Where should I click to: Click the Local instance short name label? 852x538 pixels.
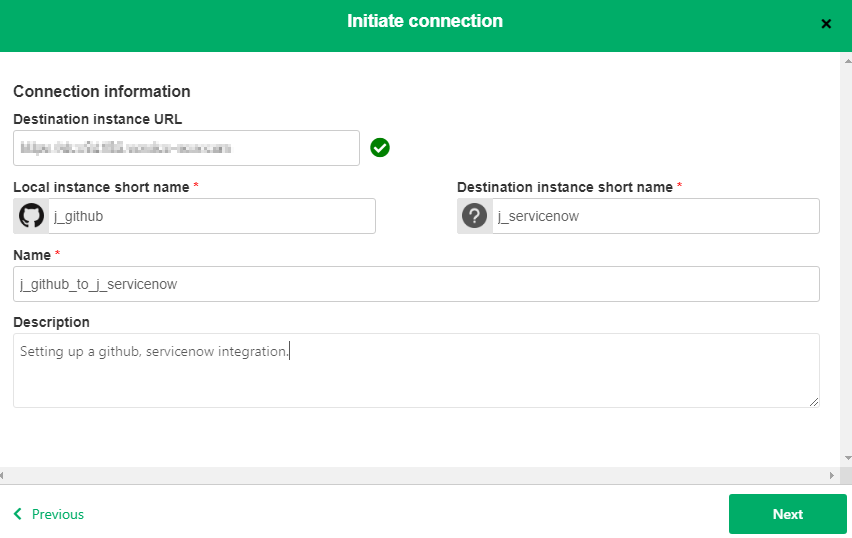101,187
